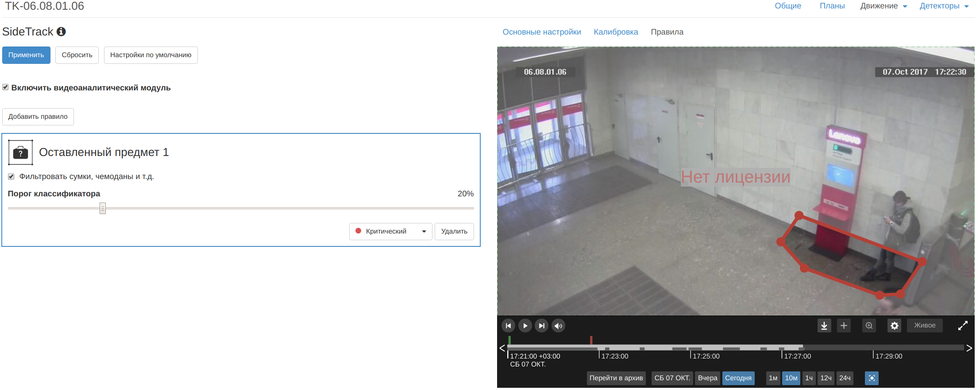Move timeline back with left arrow
This screenshot has width=980, height=390.
502,348
